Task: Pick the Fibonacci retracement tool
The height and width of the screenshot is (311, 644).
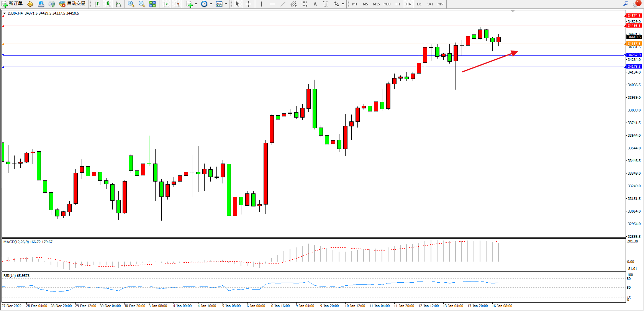Action: coord(304,4)
